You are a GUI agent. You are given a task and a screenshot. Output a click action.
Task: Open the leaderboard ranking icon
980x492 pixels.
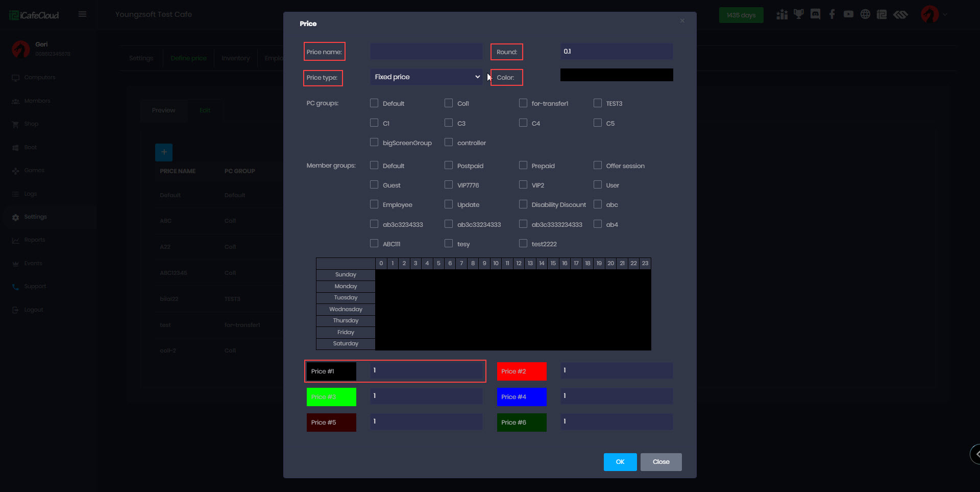[782, 14]
